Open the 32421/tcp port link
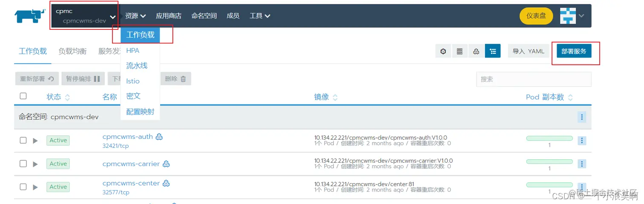 pyautogui.click(x=115, y=146)
